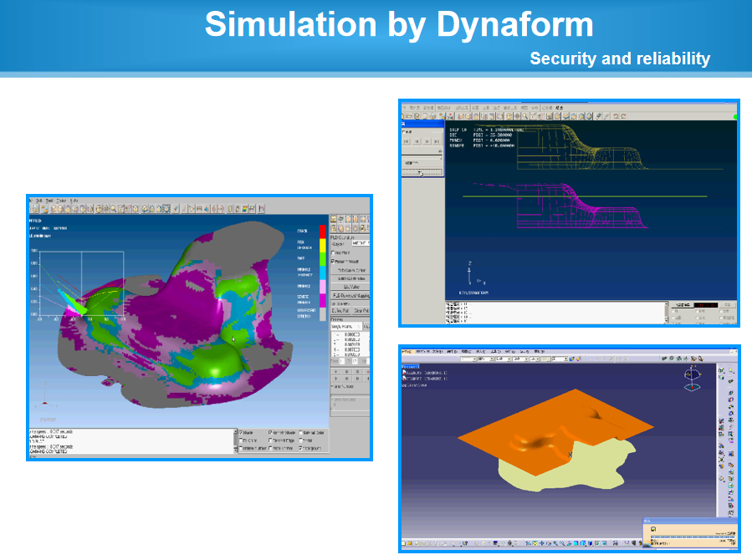Viewport: 752px width, 560px height.
Task: Toggle the Smooth Shade checkbox
Action: [x=270, y=433]
